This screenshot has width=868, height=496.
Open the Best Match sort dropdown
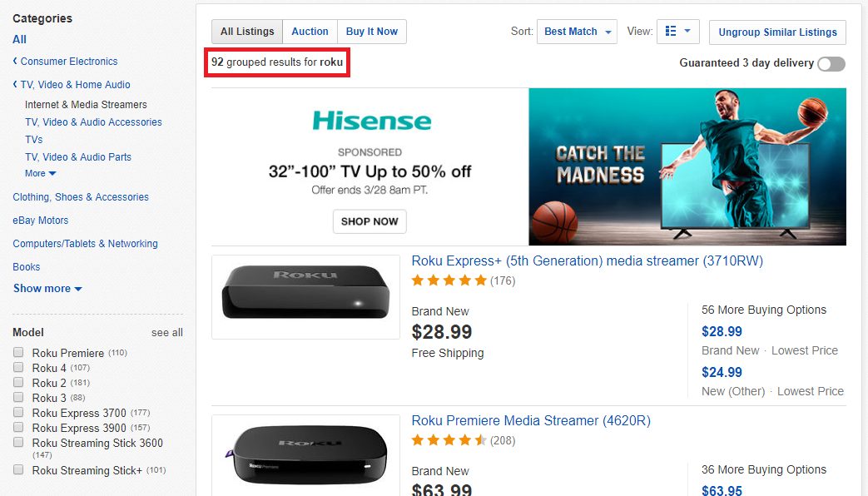click(578, 32)
